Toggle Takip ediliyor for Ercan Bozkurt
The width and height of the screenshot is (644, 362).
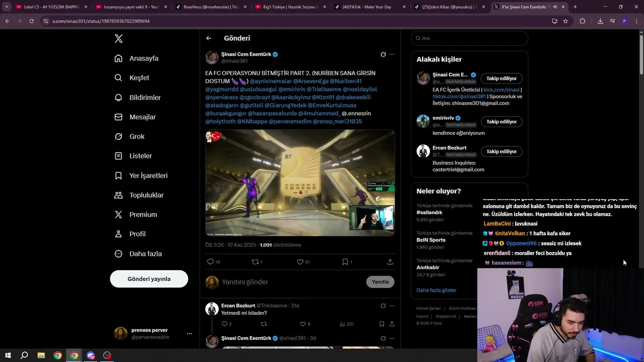click(x=502, y=151)
